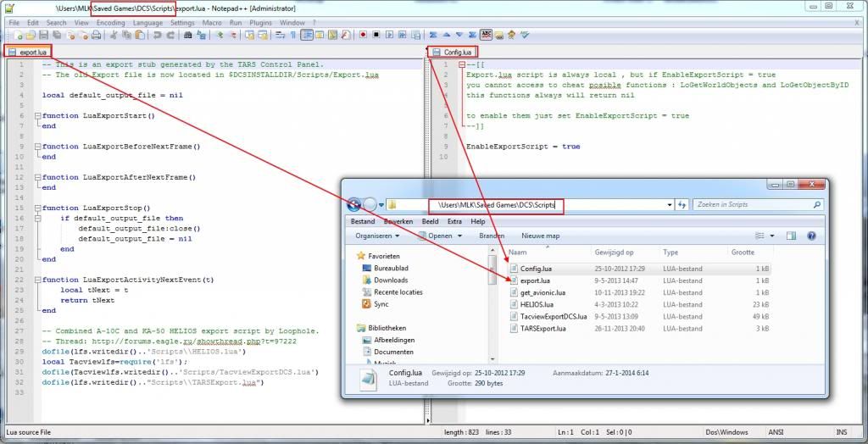The image size is (868, 444).
Task: Switch to the Config.lua tab
Action: click(x=453, y=52)
